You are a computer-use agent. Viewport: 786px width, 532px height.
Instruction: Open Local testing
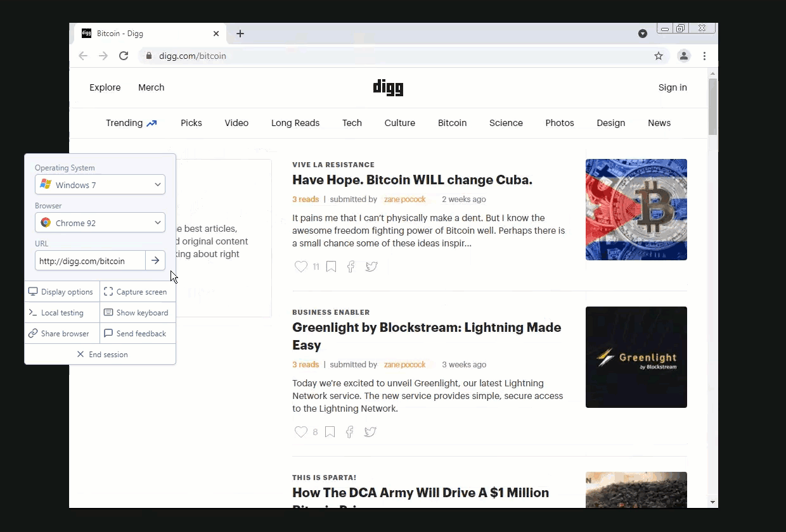pyautogui.click(x=61, y=313)
